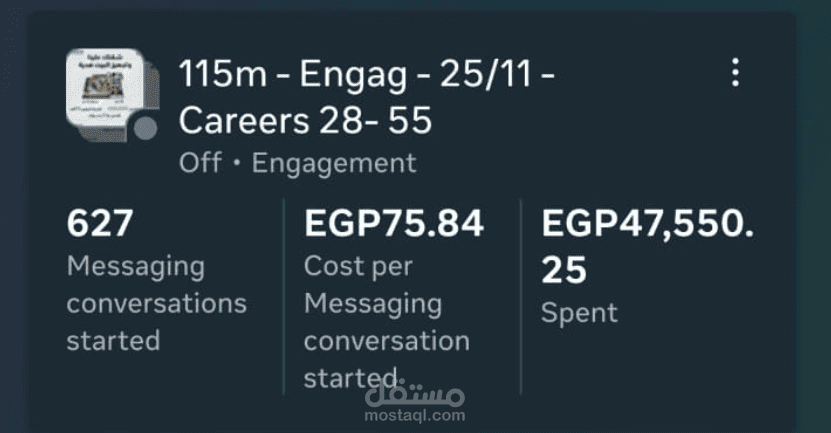The width and height of the screenshot is (831, 433).
Task: Click the 25 decimal portion of spent
Action: click(x=564, y=270)
